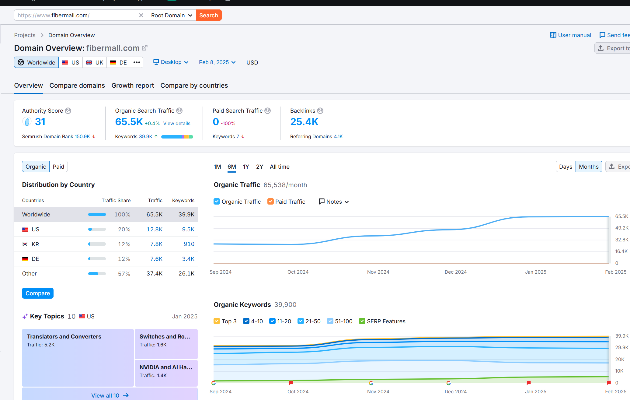This screenshot has width=630, height=400.
Task: Open the NVIDIA and AI topic tile
Action: [166, 373]
